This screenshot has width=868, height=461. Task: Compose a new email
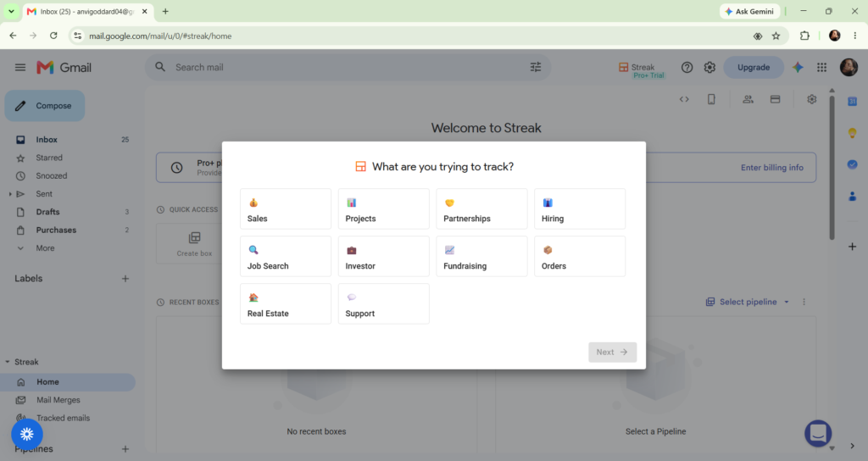45,106
